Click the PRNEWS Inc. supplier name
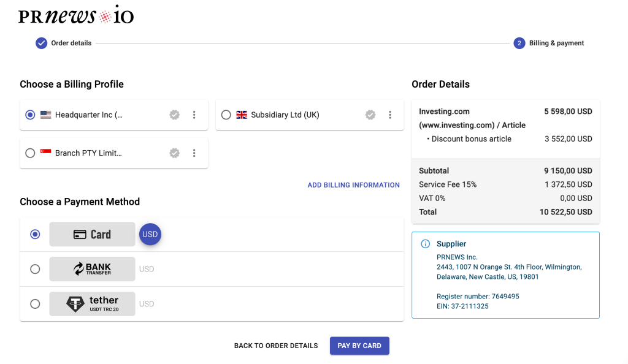 (x=457, y=257)
